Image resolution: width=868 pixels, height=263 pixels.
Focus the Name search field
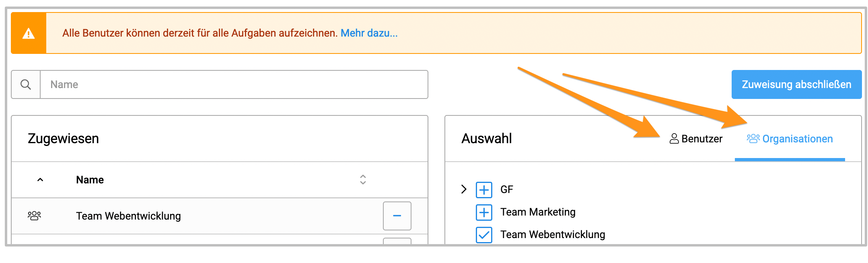[x=234, y=84]
